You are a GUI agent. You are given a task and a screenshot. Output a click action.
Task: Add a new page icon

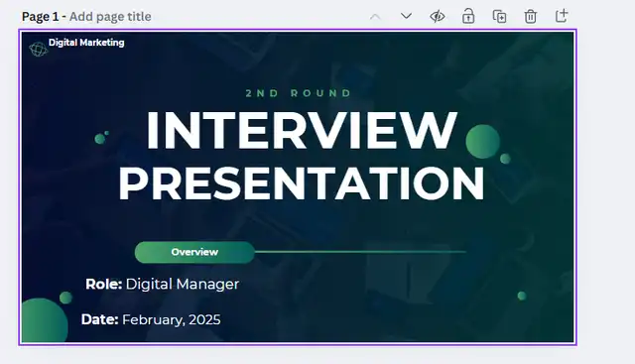562,16
